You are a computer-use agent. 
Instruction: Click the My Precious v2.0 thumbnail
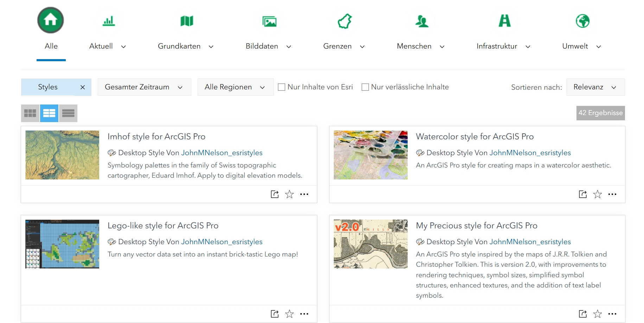371,244
